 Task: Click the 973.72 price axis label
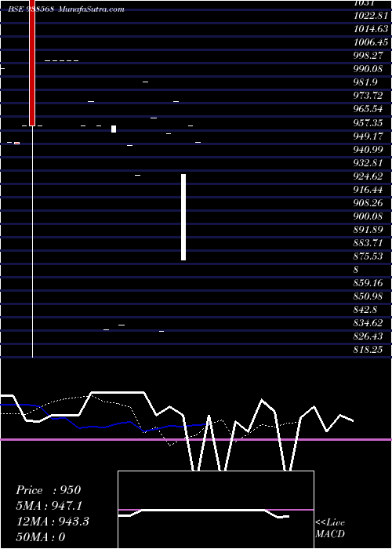pyautogui.click(x=368, y=95)
